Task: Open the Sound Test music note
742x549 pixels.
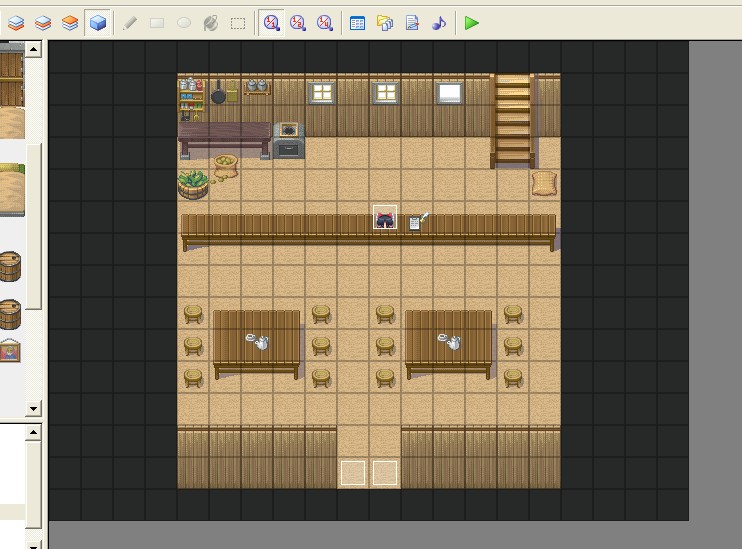Action: (x=439, y=23)
